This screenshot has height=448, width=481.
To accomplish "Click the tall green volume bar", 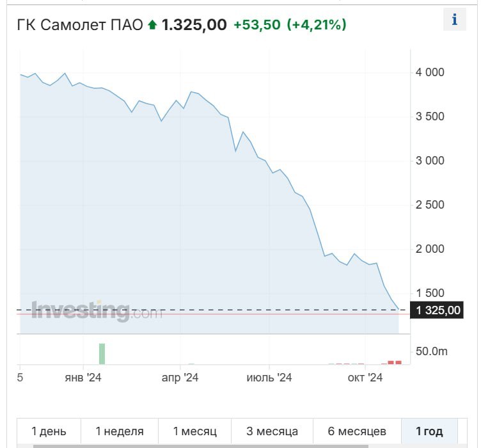I will coord(102,353).
